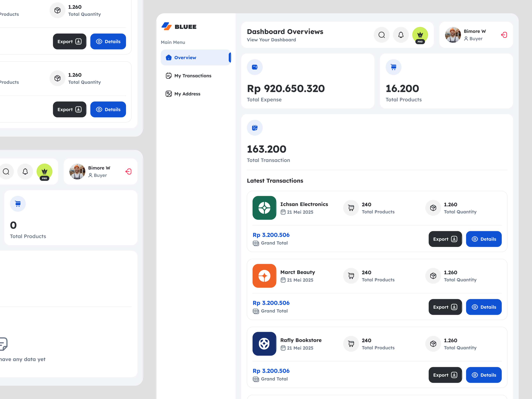Screen dimensions: 532x399
Task: Click the box quantity icon in Marct Beauty row
Action: (x=433, y=276)
